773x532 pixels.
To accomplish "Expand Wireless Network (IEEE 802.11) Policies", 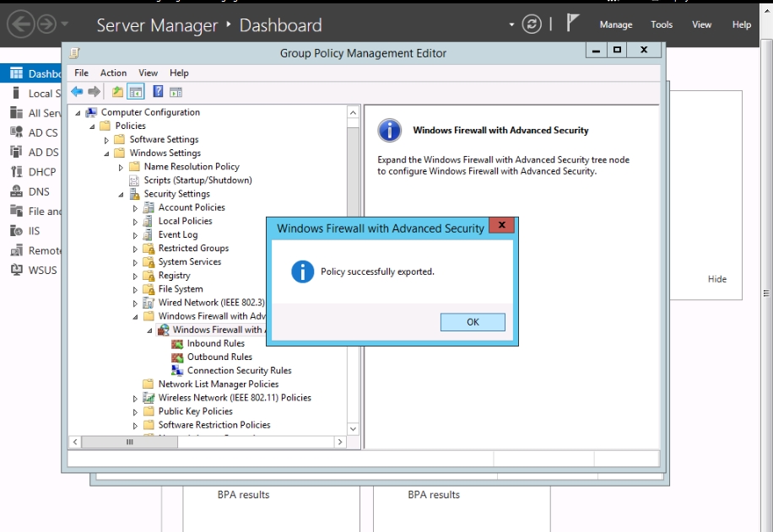I will (x=135, y=399).
